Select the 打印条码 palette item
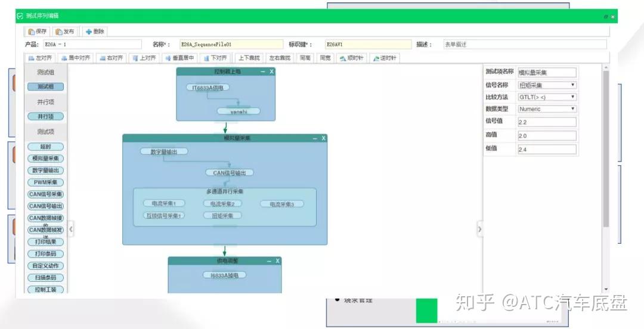The height and width of the screenshot is (329, 644). tap(45, 254)
